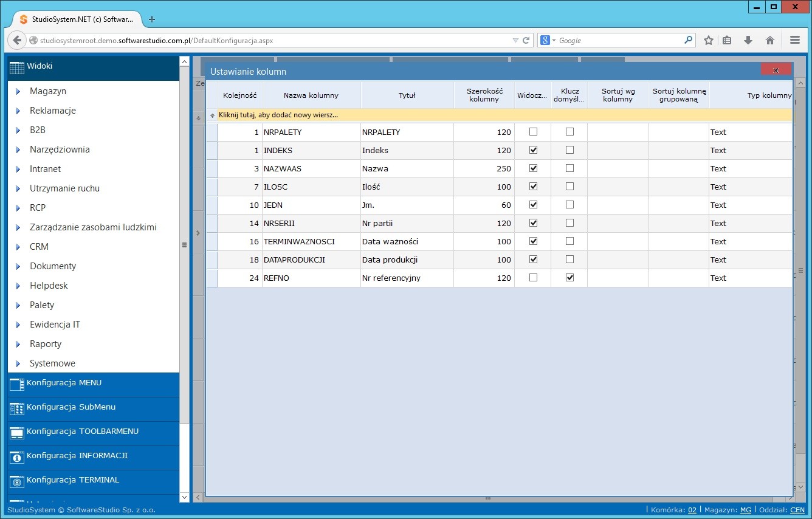Expand the Reklamacje tree node

point(18,111)
